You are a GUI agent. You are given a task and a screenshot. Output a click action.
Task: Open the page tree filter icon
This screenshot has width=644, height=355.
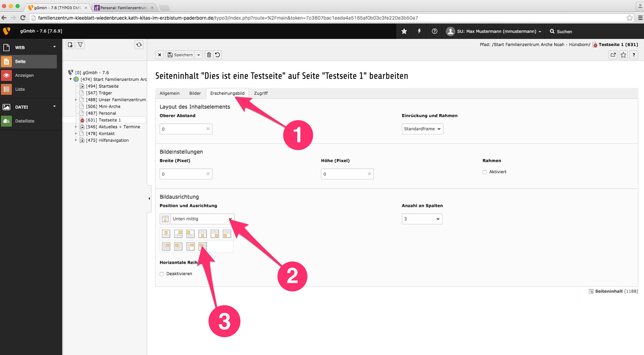(x=80, y=45)
